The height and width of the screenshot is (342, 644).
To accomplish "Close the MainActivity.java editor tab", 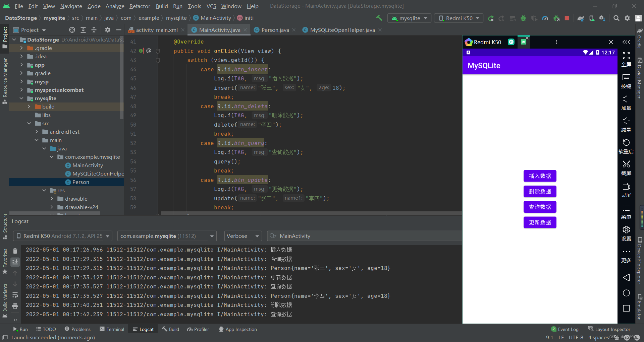I will pyautogui.click(x=245, y=30).
